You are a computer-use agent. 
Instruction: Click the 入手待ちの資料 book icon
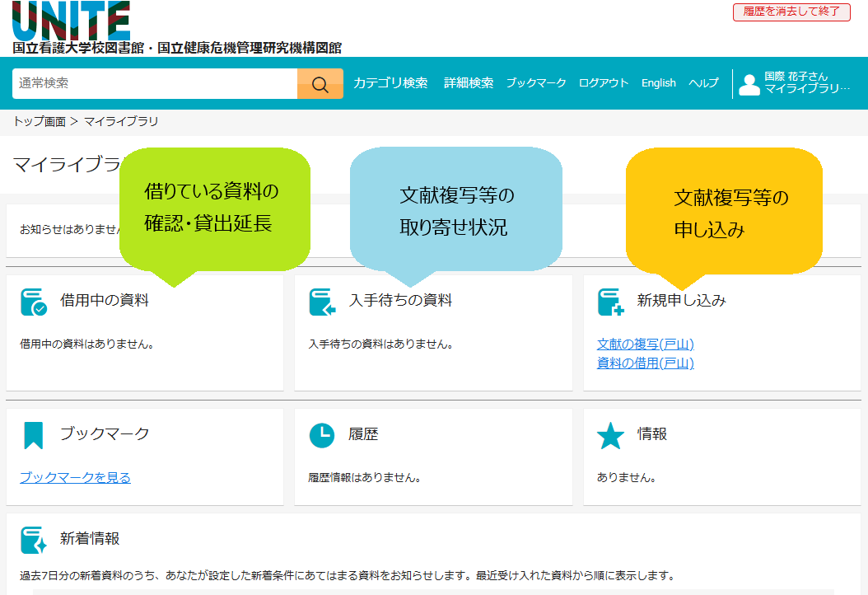322,302
